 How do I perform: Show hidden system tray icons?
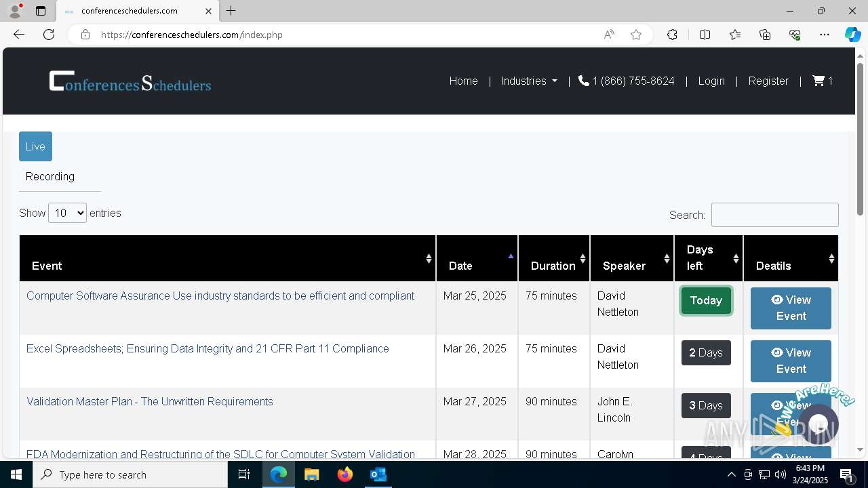pyautogui.click(x=731, y=474)
